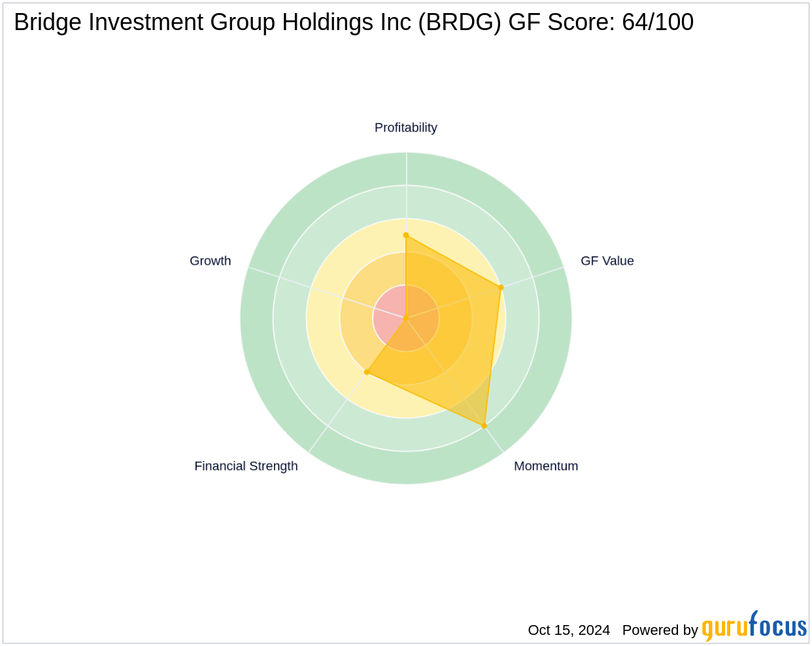Image resolution: width=812 pixels, height=646 pixels.
Task: Select the GF Value axis label
Action: click(x=607, y=261)
